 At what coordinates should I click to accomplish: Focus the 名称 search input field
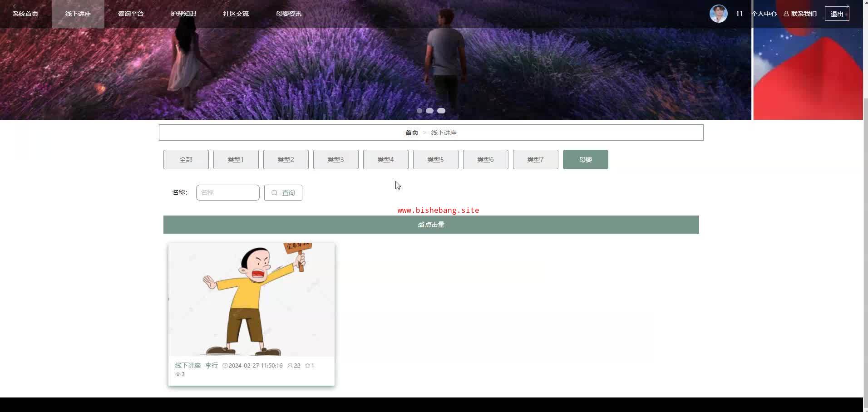[228, 192]
